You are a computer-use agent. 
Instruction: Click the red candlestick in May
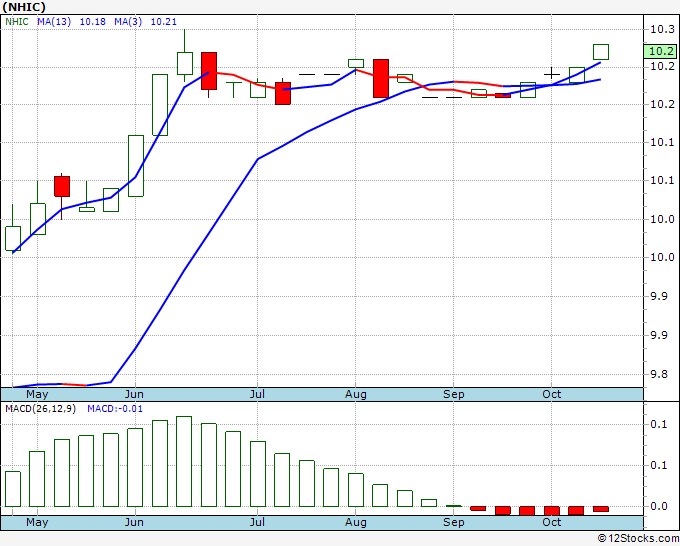click(x=62, y=186)
